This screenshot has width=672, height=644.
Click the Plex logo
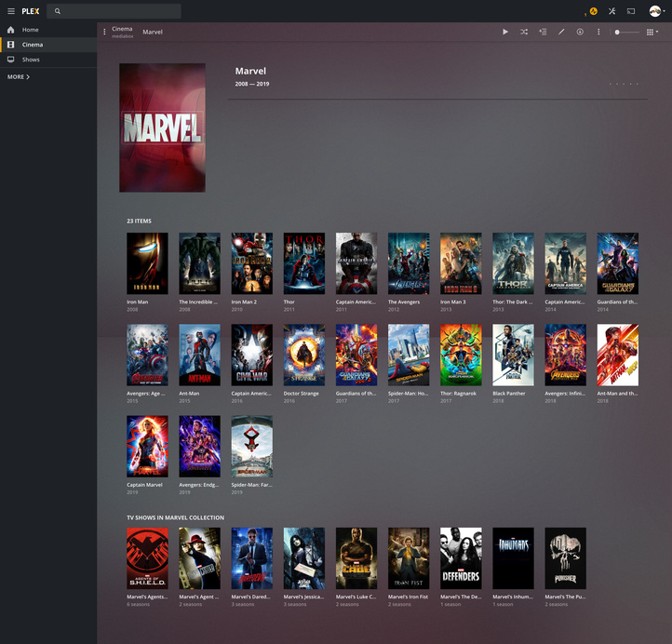(31, 11)
